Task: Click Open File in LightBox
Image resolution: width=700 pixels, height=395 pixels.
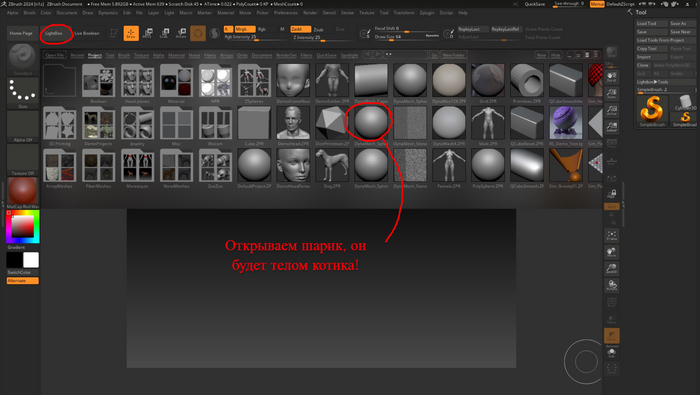Action: pos(54,55)
